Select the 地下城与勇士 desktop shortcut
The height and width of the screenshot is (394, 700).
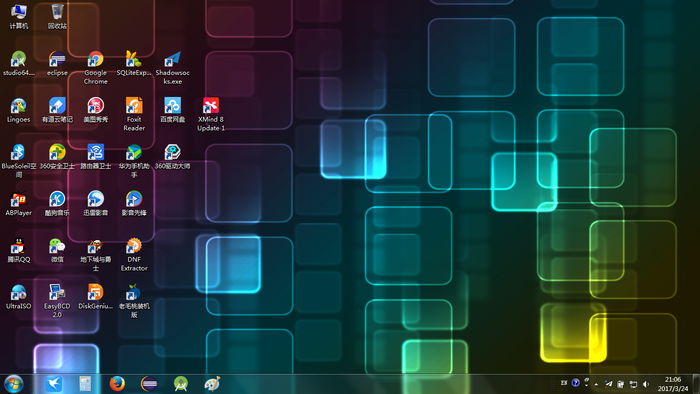96,254
